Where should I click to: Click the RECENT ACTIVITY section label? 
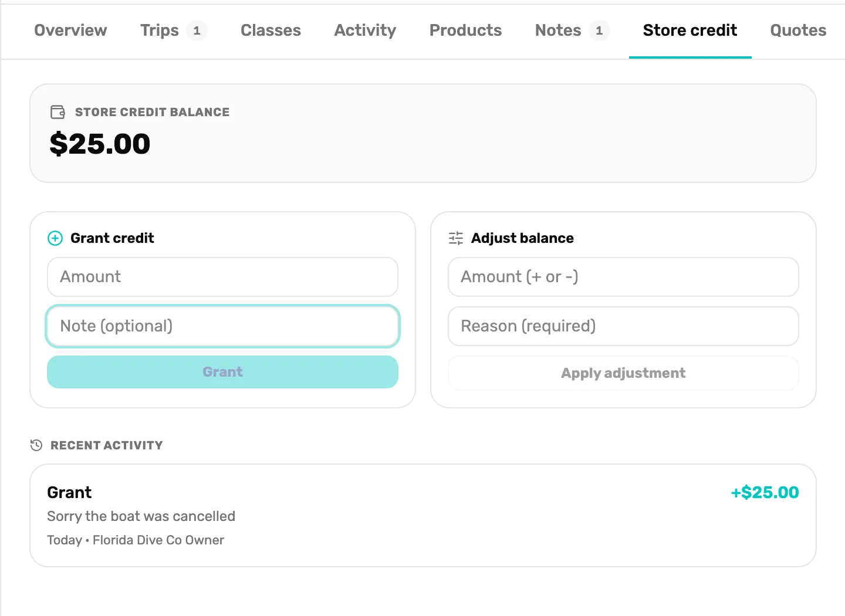(x=107, y=445)
